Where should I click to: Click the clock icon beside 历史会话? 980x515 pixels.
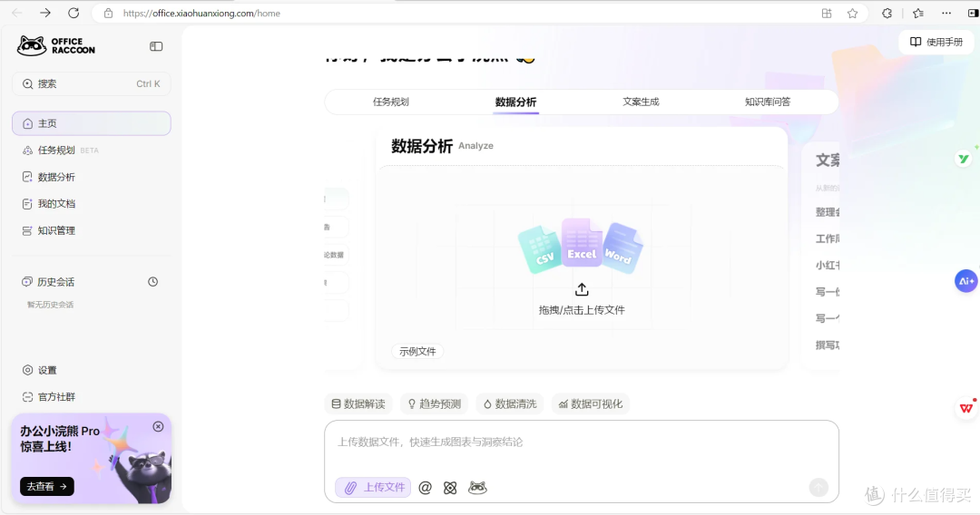point(152,282)
